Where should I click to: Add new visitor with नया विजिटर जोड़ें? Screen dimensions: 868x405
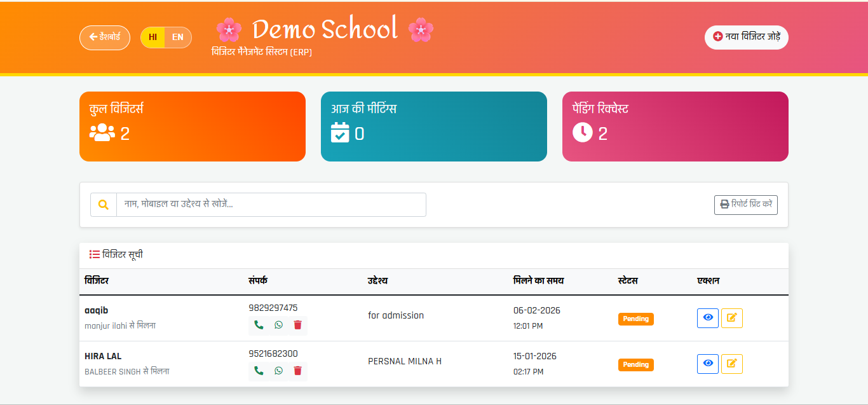747,37
